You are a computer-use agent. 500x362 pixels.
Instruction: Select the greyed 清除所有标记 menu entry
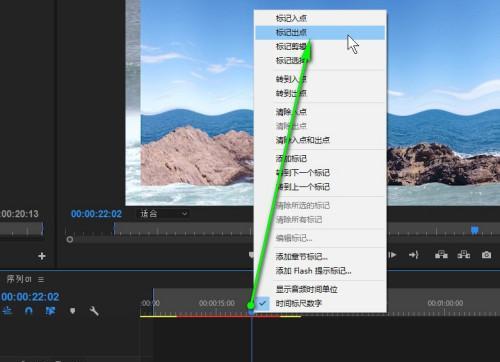click(320, 219)
